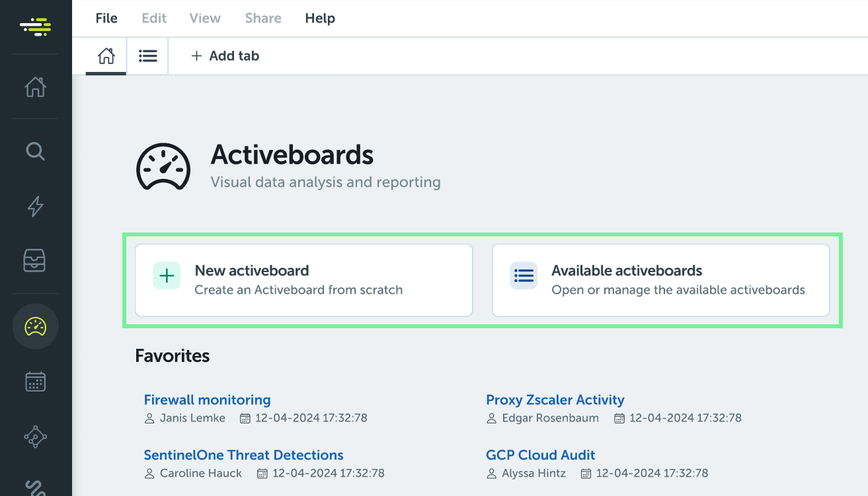Screen dimensions: 868x496
Task: Click the Devo logo in sidebar
Action: 36,27
